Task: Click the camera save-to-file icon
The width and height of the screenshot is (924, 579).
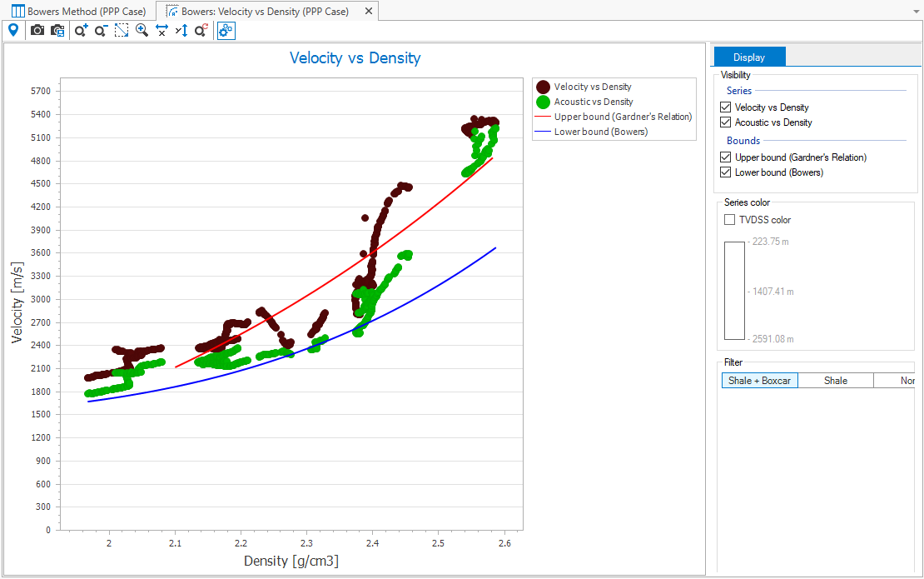Action: pyautogui.click(x=57, y=31)
